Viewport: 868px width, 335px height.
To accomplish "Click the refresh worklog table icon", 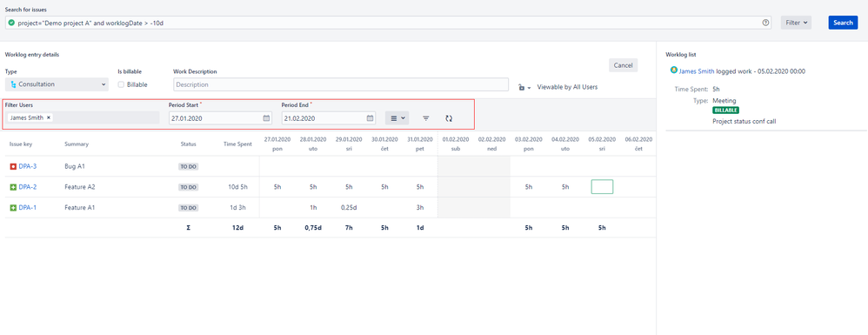I will [449, 118].
